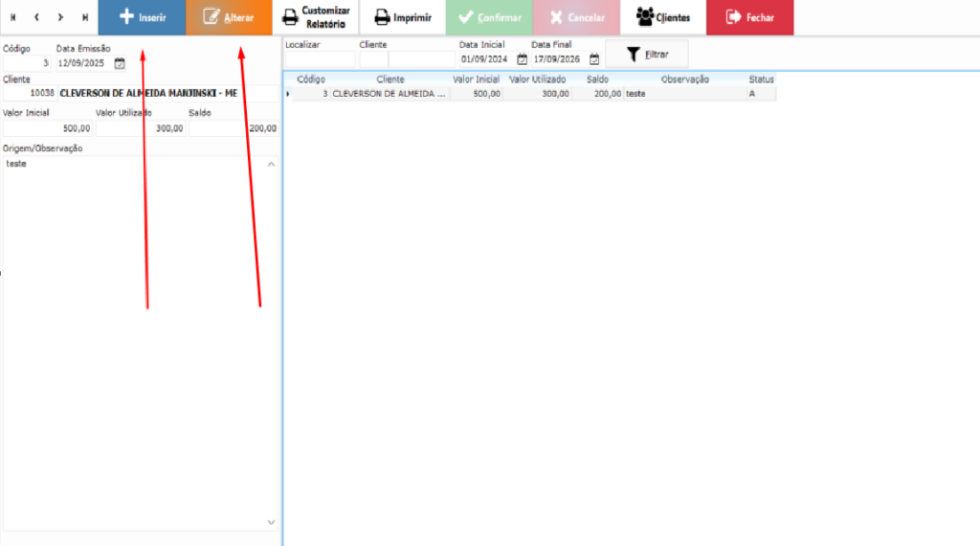Viewport: 980px width, 546px height.
Task: Open the Clientes screen
Action: point(662,17)
